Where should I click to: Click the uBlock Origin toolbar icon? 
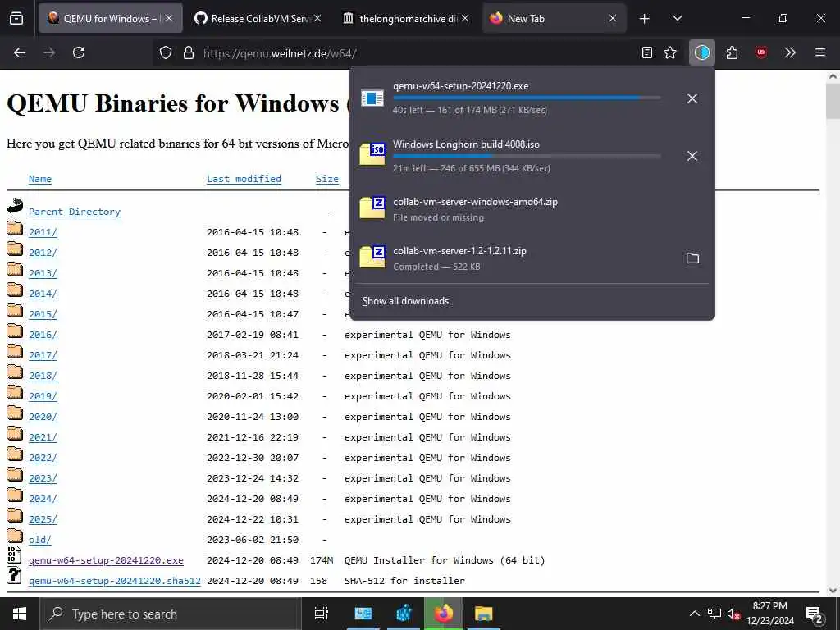(x=760, y=52)
